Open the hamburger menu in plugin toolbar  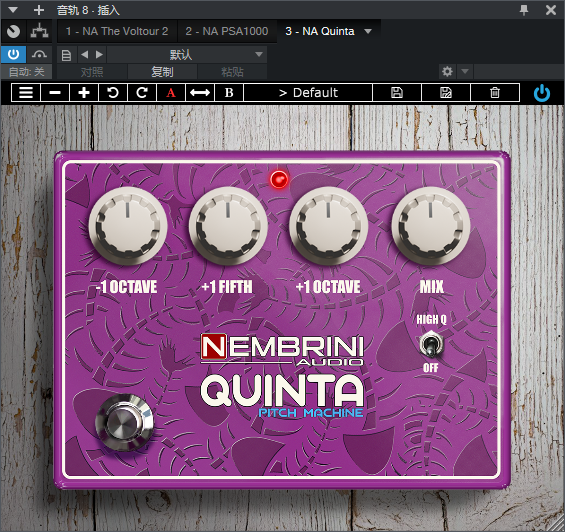26,93
